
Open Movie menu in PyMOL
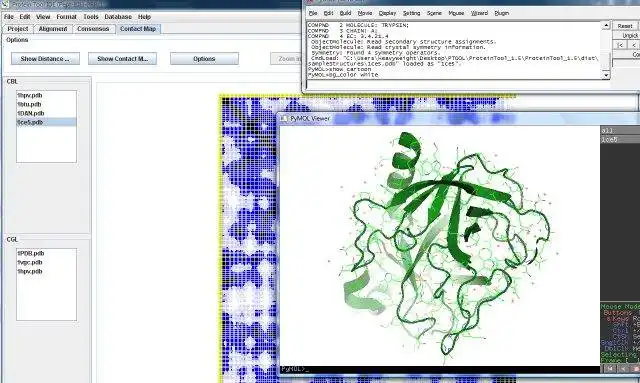pyautogui.click(x=365, y=13)
